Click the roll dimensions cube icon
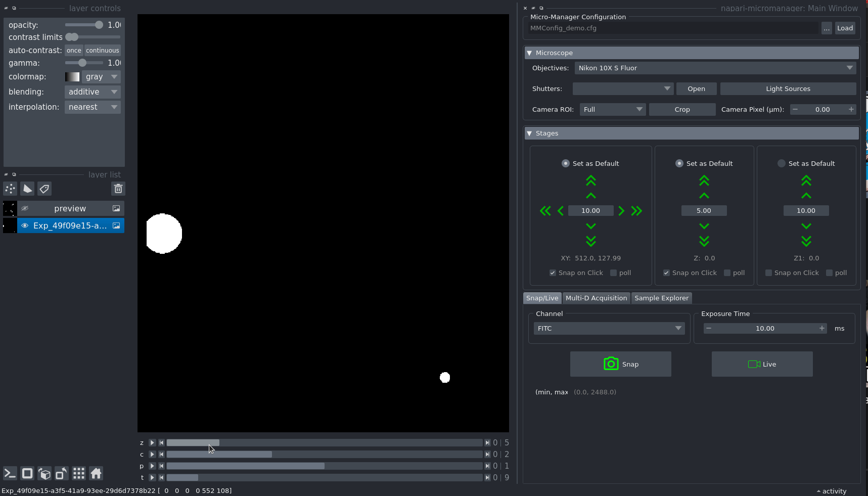This screenshot has height=496, width=868. [x=44, y=473]
